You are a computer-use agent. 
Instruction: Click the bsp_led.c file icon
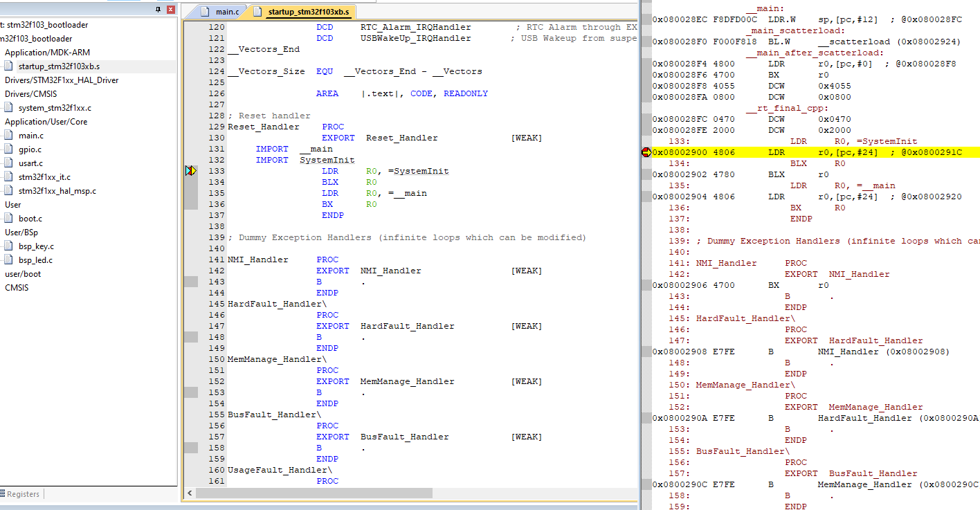coord(7,259)
